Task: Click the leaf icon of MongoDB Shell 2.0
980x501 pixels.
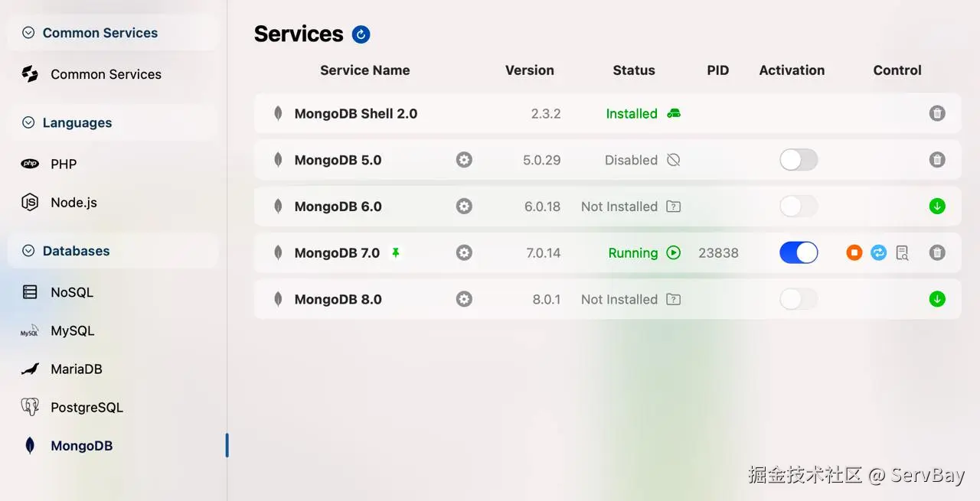Action: tap(278, 113)
